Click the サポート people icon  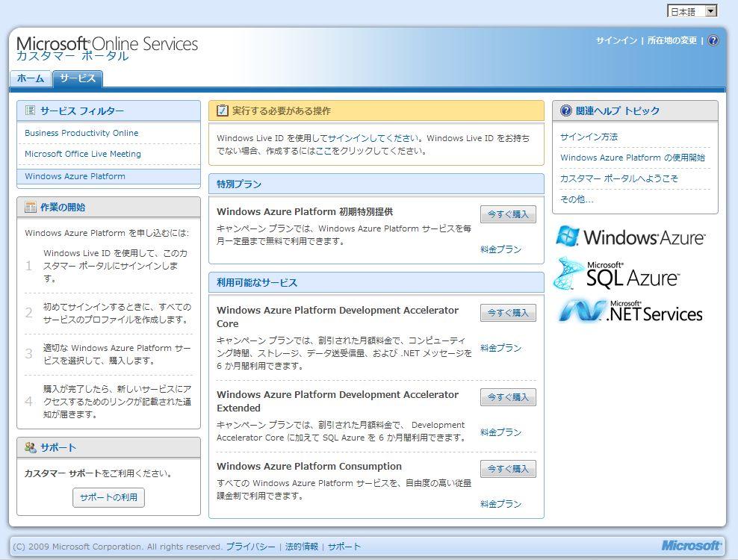click(x=30, y=447)
